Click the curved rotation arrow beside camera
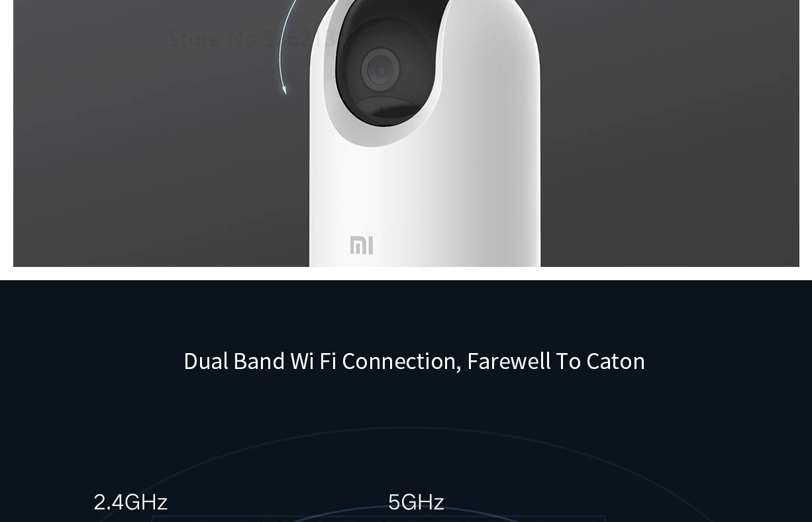 pos(285,46)
